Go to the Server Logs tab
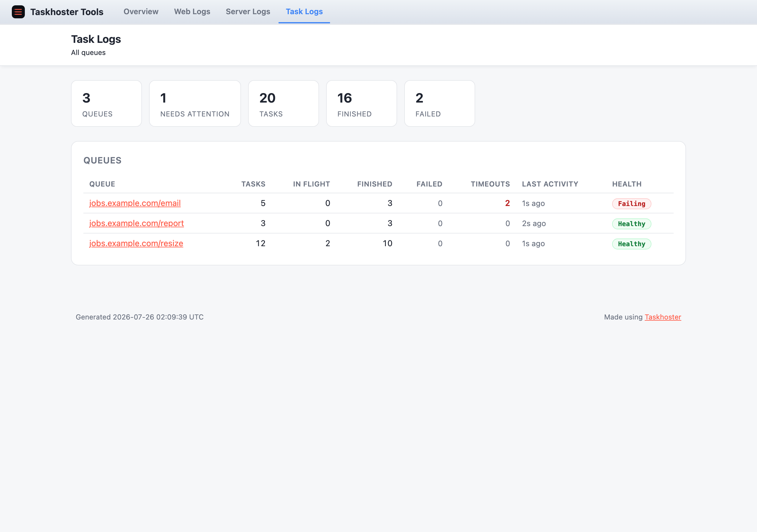Image resolution: width=757 pixels, height=532 pixels. (x=248, y=12)
